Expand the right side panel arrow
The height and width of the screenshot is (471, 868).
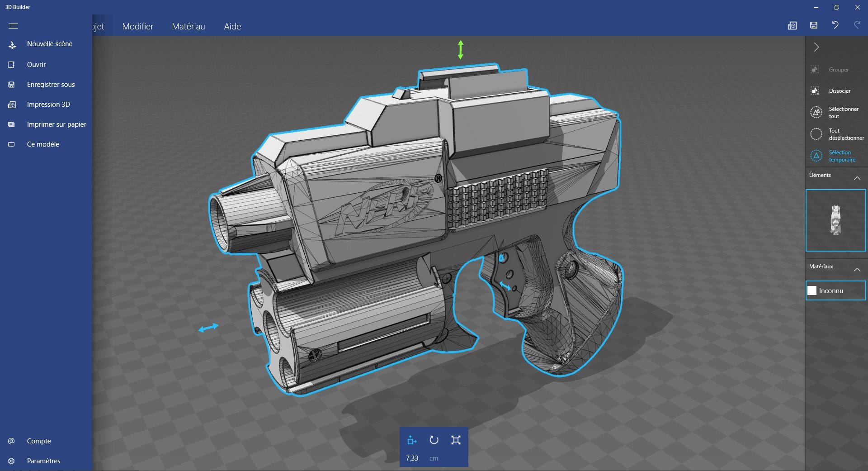click(816, 47)
